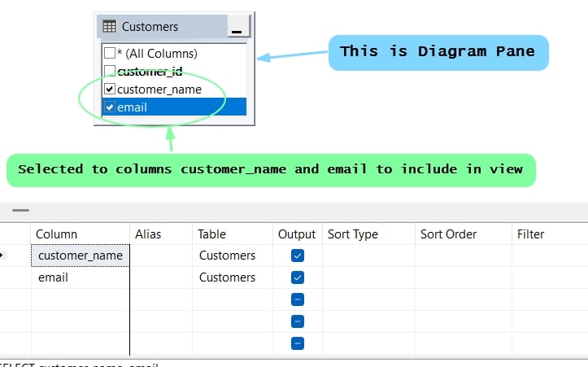Click Sort Type cell for email row
Viewport: 588px width, 367px height.
368,277
